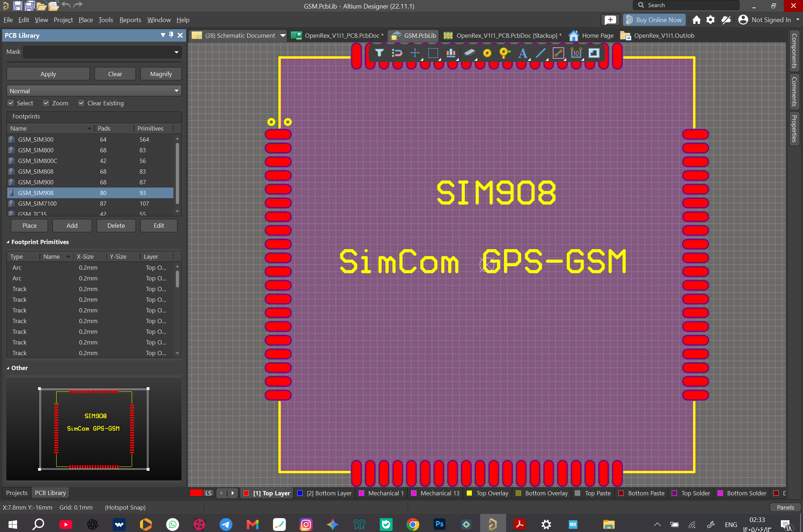Viewport: 803px width, 532px height.
Task: Open the Settings gear in top bar
Action: 710,20
